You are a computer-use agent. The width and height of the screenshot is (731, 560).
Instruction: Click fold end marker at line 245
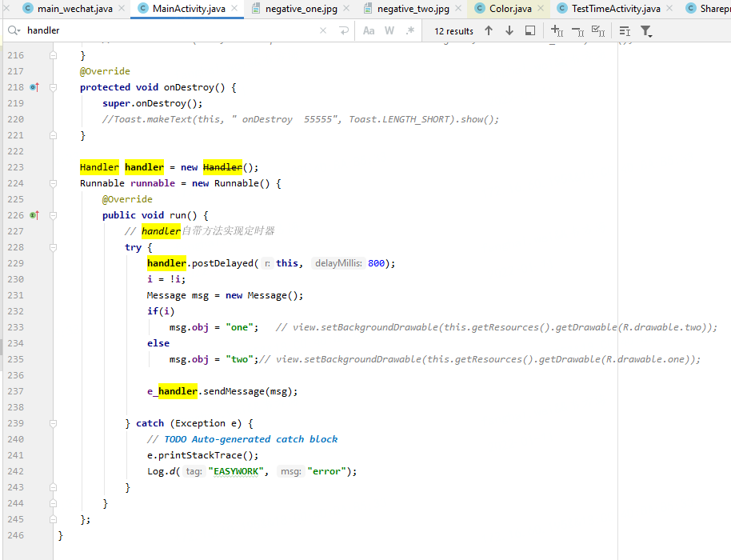tap(53, 519)
